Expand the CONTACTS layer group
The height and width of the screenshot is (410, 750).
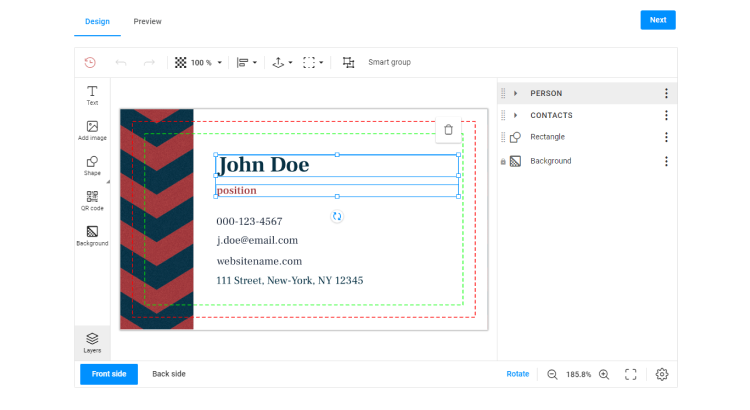tap(516, 115)
